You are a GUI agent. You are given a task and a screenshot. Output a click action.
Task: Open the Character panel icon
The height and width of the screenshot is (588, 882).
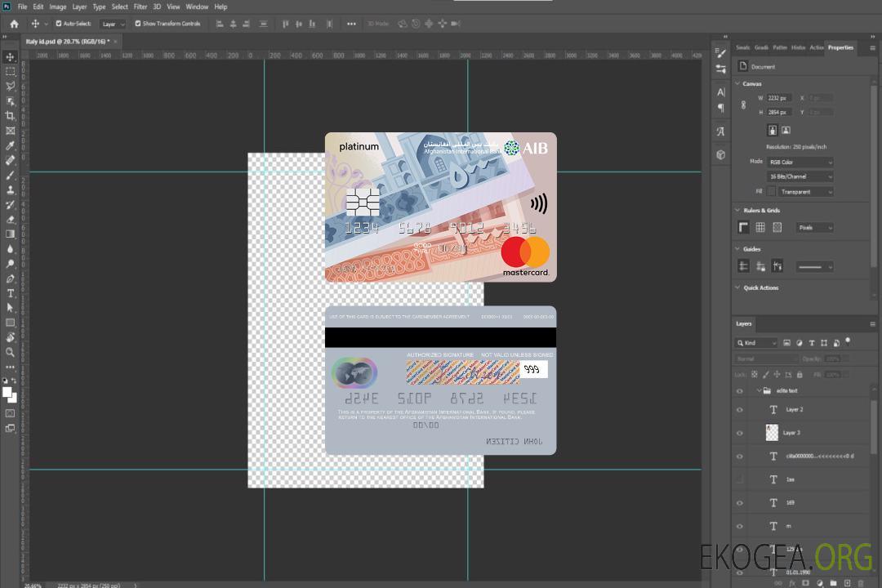pyautogui.click(x=720, y=91)
